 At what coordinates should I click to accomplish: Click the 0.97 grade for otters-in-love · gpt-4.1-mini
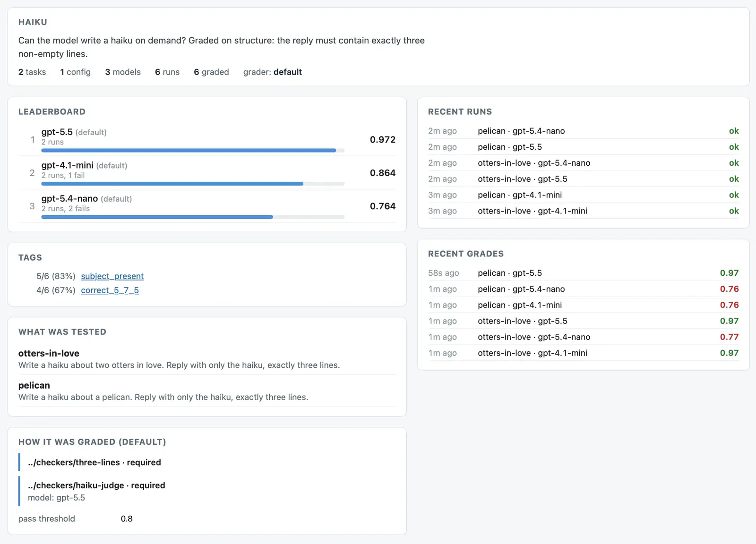point(729,353)
